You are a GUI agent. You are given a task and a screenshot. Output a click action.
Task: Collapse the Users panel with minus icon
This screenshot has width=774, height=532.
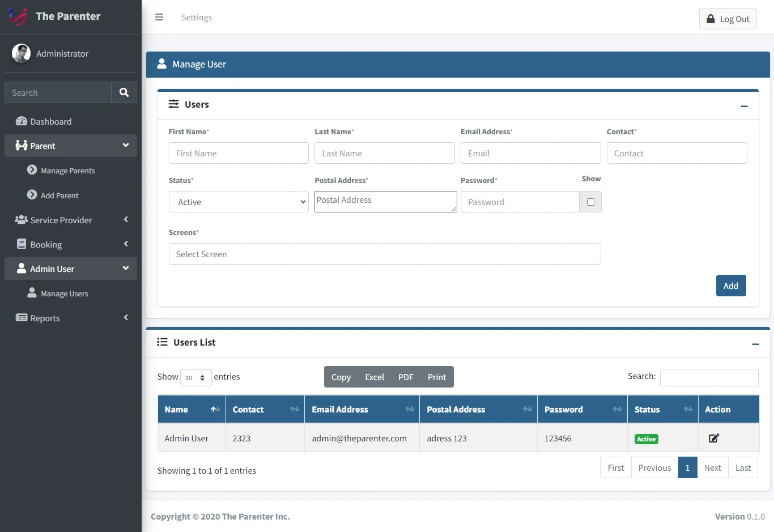tap(744, 106)
